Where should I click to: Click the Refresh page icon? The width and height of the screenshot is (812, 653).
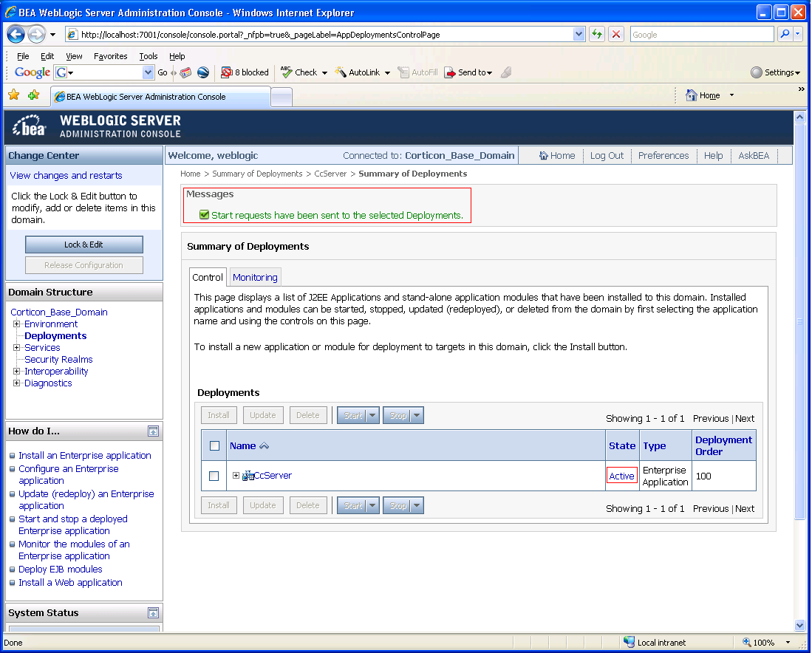click(x=597, y=34)
